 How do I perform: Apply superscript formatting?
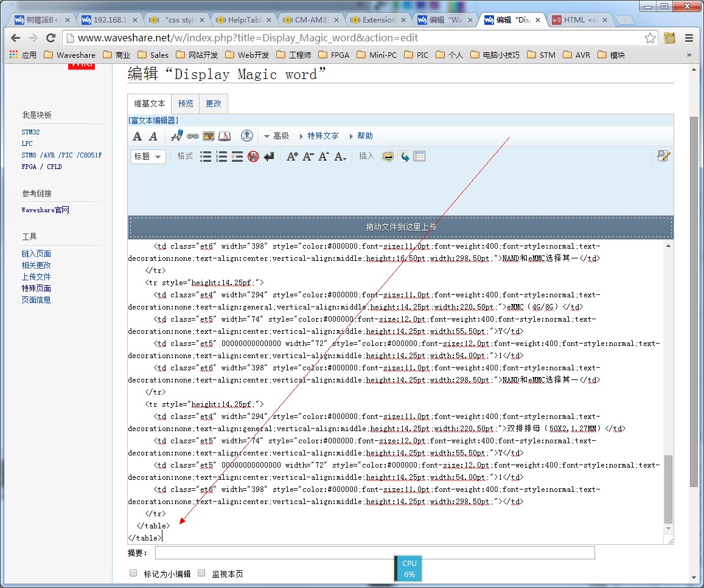(x=324, y=156)
